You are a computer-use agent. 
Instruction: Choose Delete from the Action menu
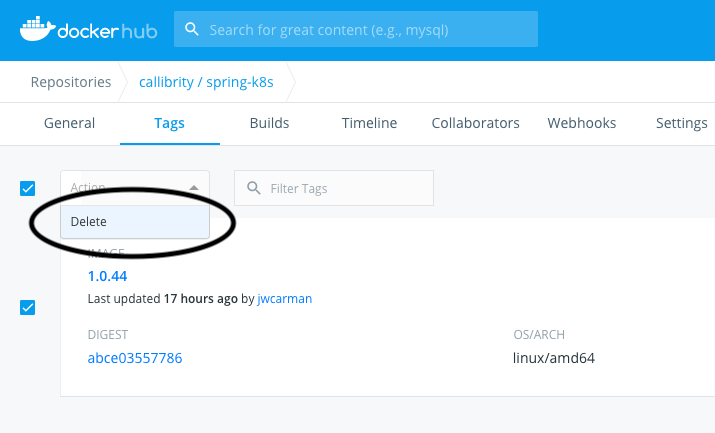(135, 222)
